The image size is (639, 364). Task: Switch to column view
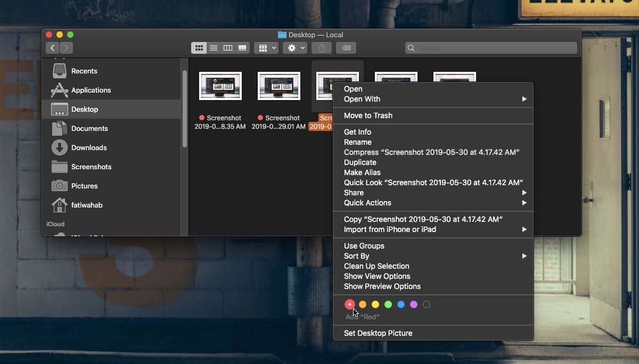click(x=228, y=48)
